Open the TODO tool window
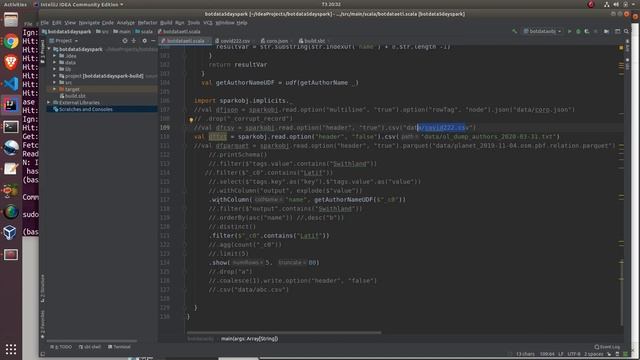 [x=61, y=347]
